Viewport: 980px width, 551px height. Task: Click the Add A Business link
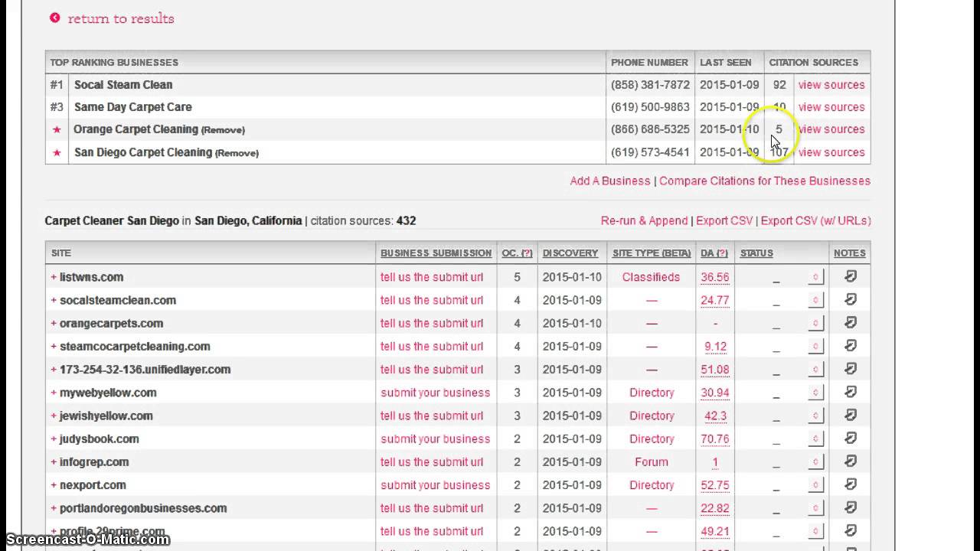coord(610,181)
